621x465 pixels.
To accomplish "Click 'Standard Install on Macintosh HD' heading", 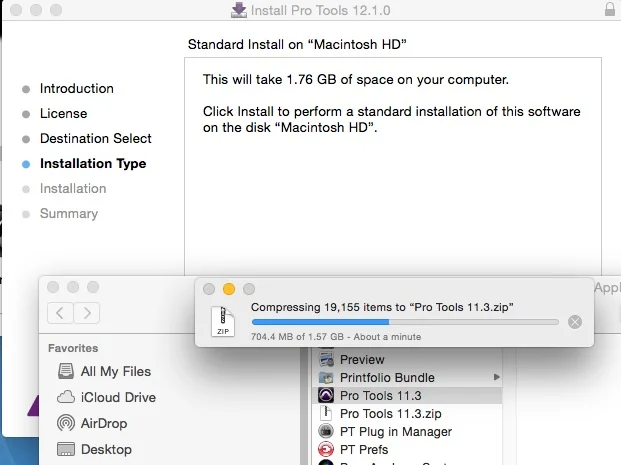I will click(297, 44).
